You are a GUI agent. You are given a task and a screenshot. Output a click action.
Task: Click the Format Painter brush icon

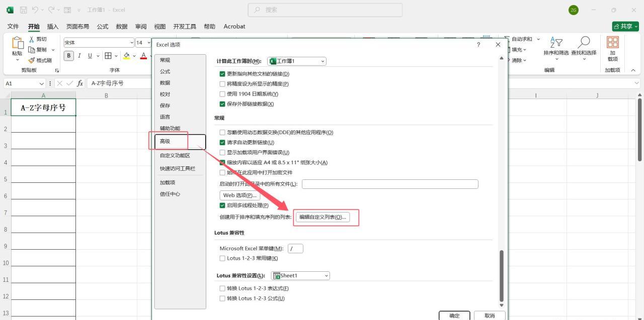tap(32, 60)
